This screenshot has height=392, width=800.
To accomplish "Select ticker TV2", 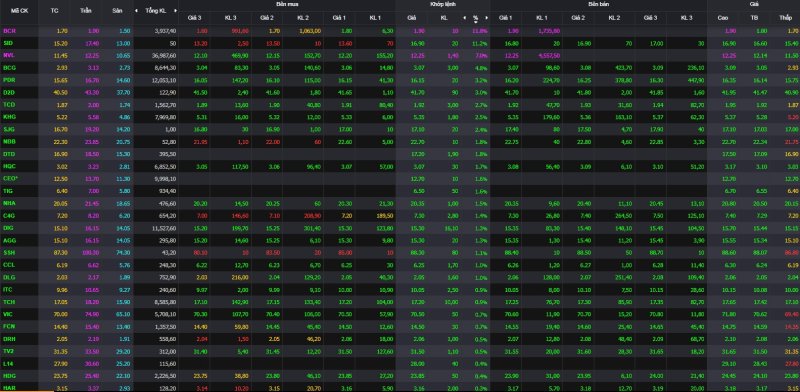I will [x=9, y=352].
